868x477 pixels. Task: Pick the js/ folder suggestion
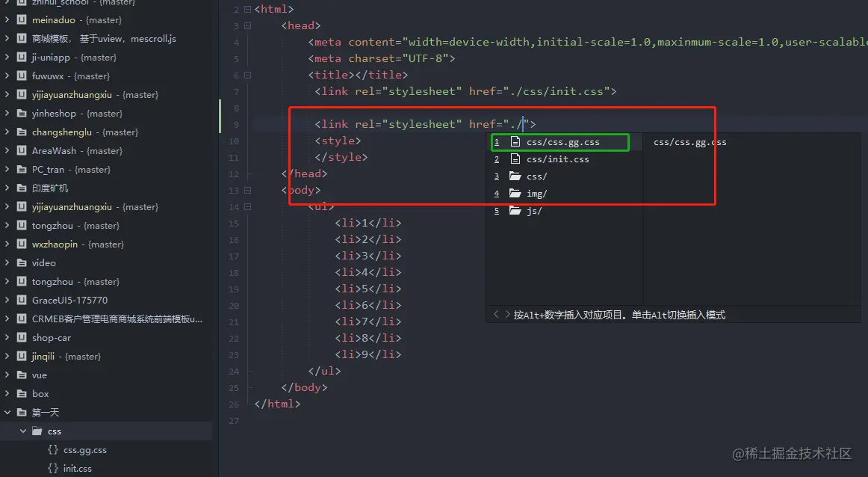pos(565,211)
